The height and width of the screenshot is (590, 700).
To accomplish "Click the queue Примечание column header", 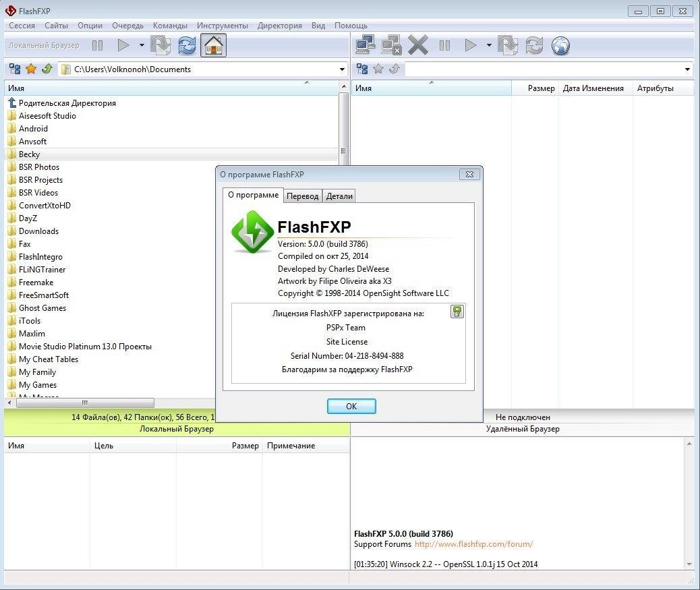I will tap(305, 446).
